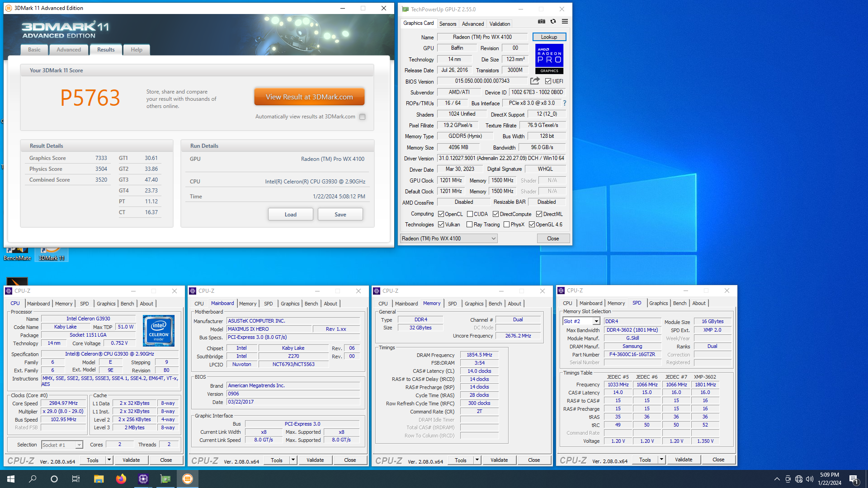Open Cortana circle icon on taskbar
The height and width of the screenshot is (488, 868).
54,479
